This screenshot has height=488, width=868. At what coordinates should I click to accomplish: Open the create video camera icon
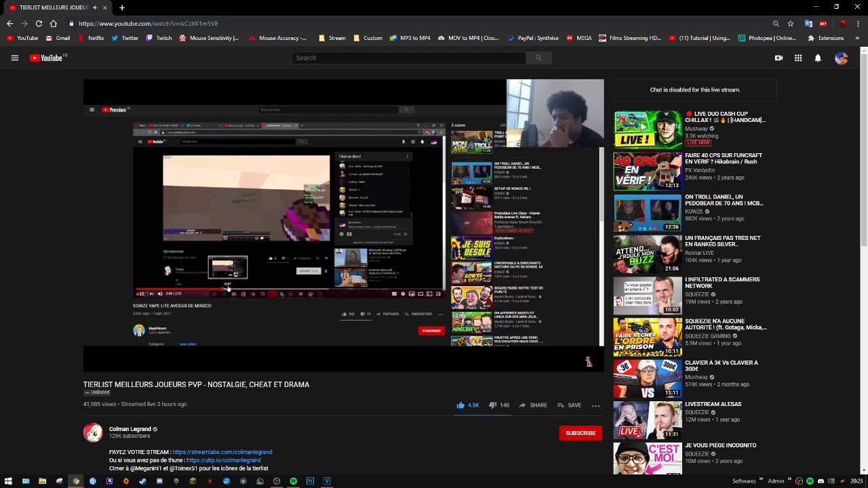778,58
